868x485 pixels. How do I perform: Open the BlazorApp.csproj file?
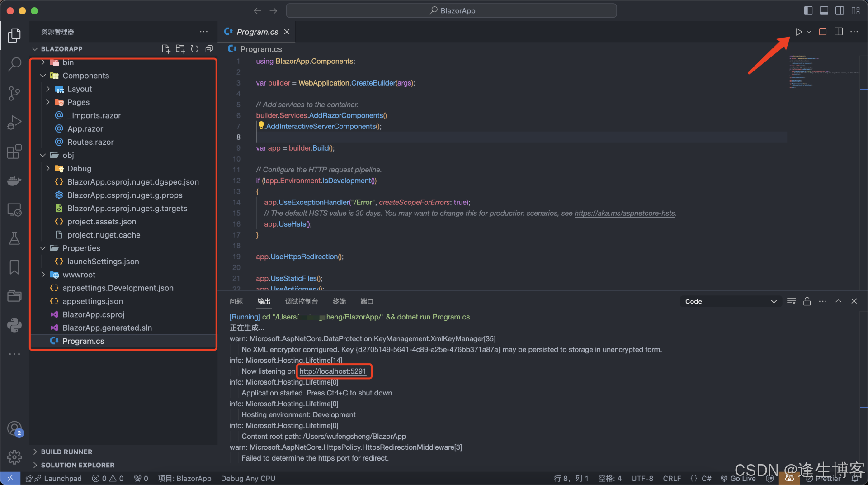click(x=93, y=314)
